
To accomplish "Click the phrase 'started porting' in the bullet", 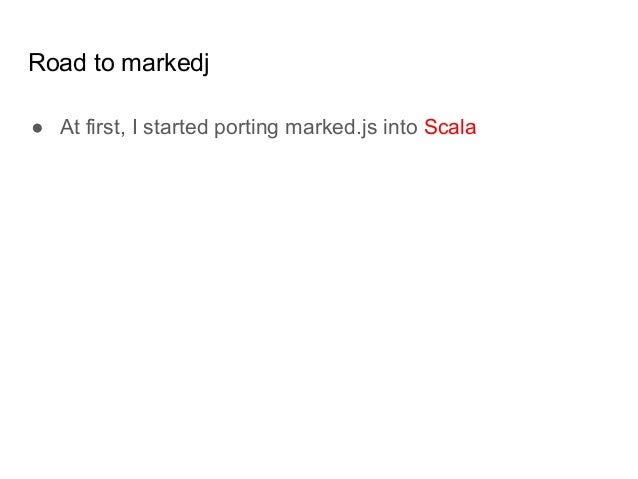I will (x=210, y=129).
